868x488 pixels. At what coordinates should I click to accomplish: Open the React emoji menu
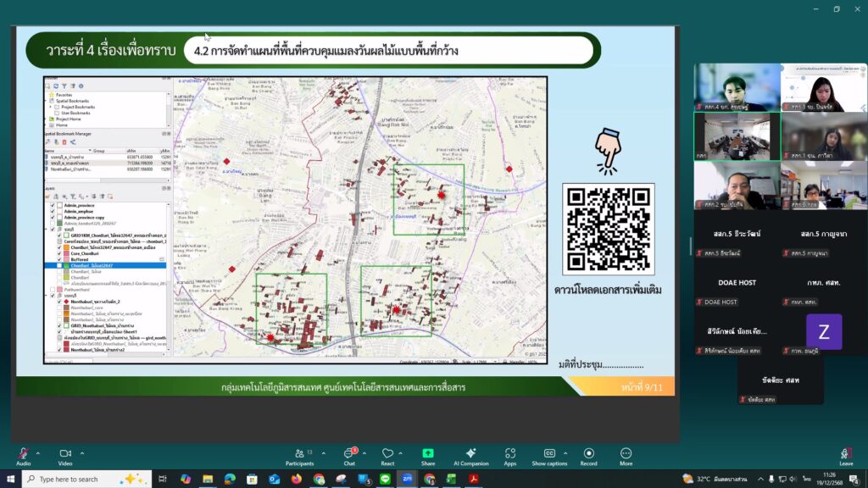pos(387,453)
